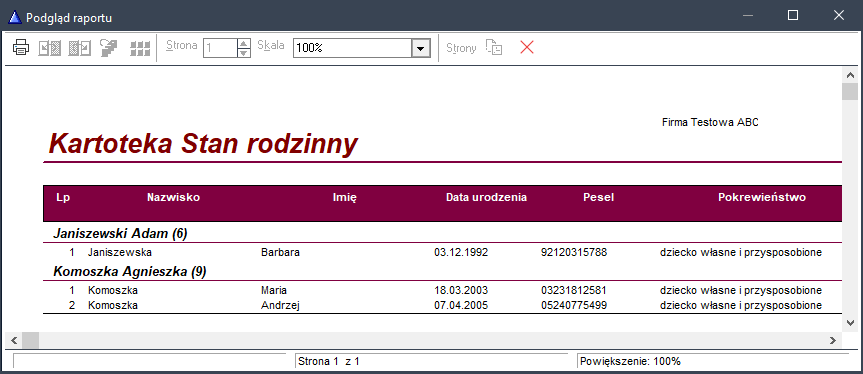Viewport: 863px width, 374px height.
Task: Click the Podgląd raportu window title
Action: [69, 18]
